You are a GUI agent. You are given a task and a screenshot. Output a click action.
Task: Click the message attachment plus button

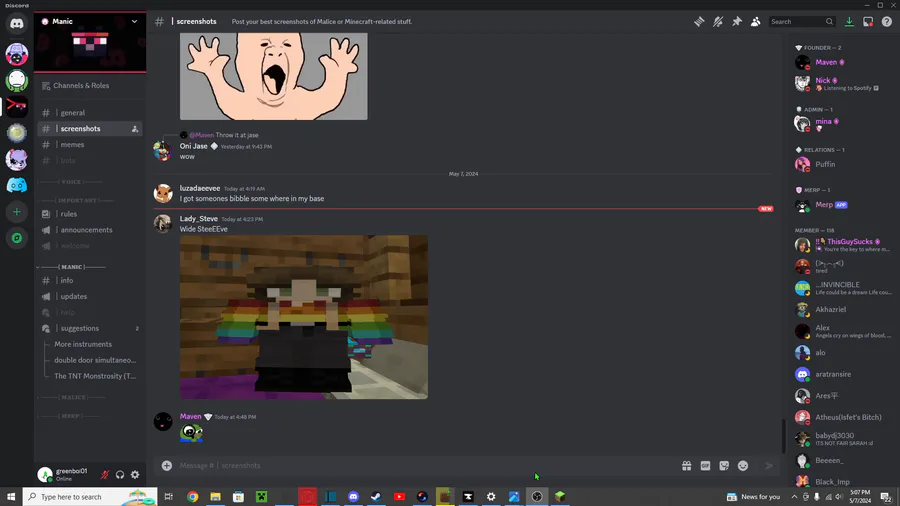[x=166, y=466]
